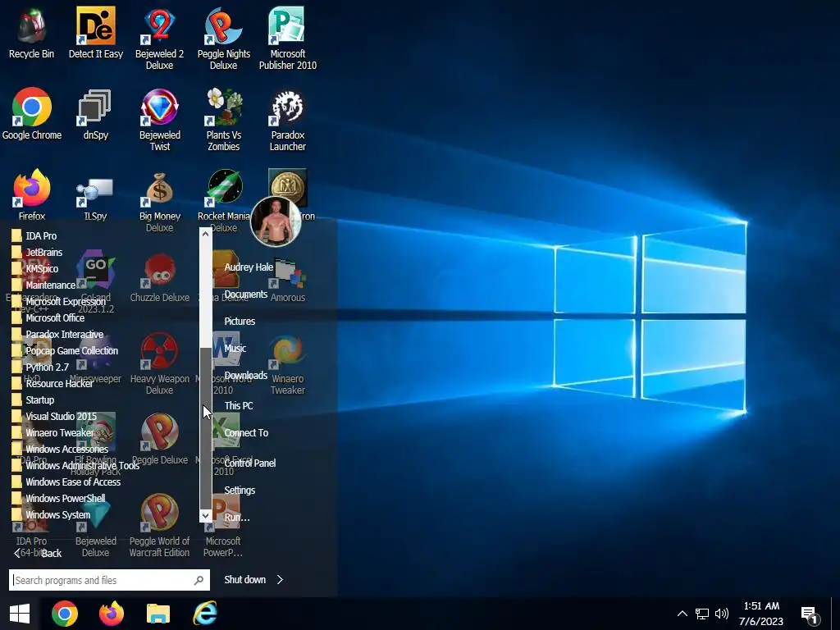Click Connect To in start menu

pyautogui.click(x=246, y=432)
